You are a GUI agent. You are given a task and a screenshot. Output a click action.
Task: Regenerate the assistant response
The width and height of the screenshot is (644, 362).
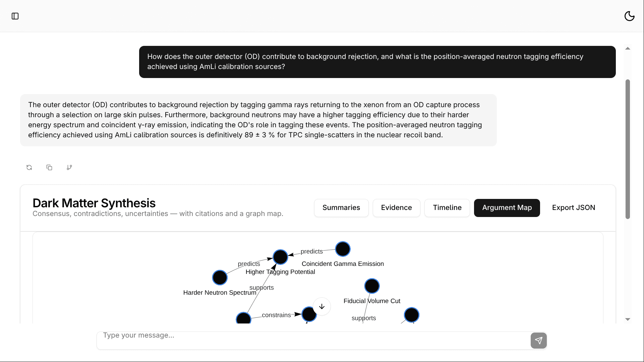coord(29,167)
